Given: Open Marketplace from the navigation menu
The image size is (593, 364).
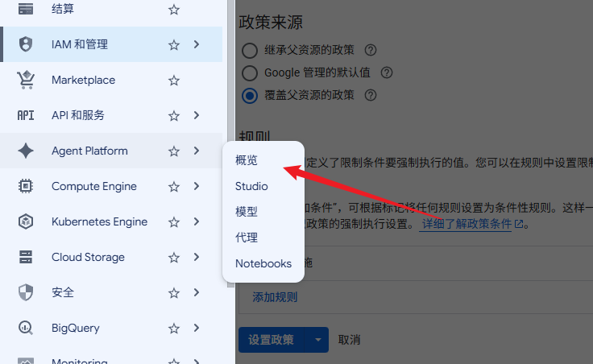Looking at the screenshot, I should [x=83, y=80].
